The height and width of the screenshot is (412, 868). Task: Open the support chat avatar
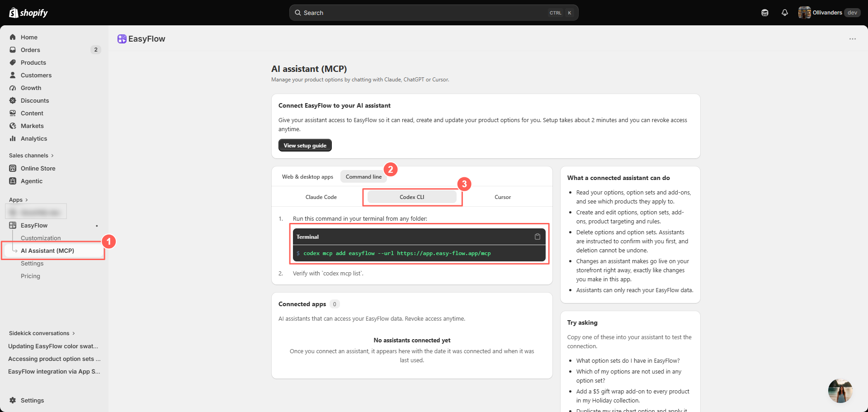[x=840, y=391]
